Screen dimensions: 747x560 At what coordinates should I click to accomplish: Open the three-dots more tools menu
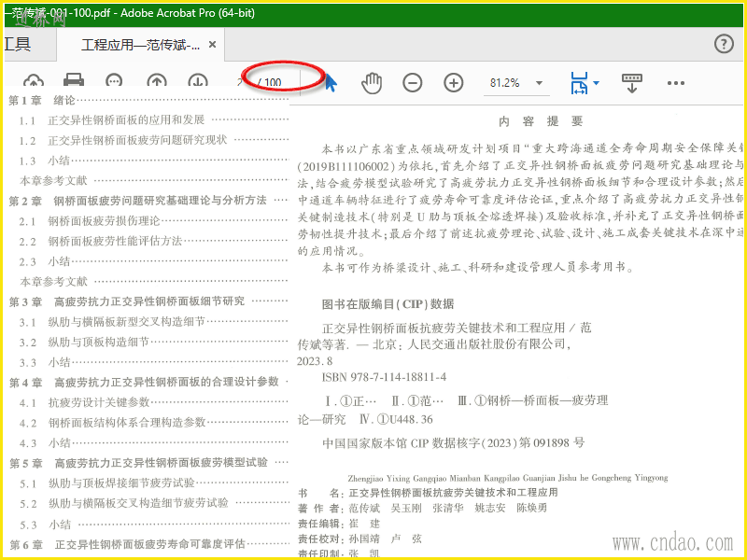click(675, 83)
